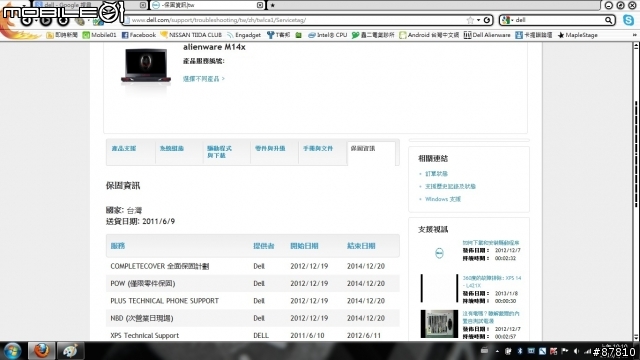Show hidden tray icons arrow
The image size is (640, 360).
497,351
